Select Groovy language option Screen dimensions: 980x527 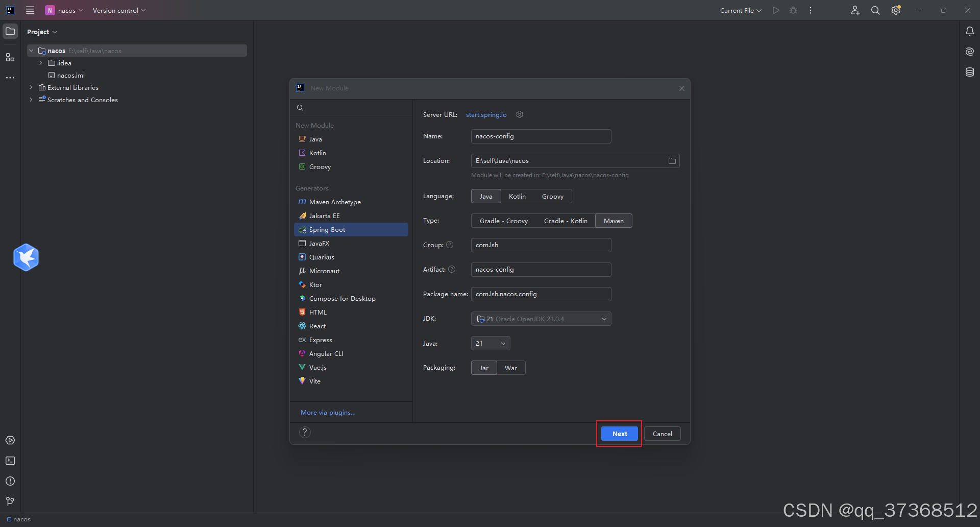point(553,197)
